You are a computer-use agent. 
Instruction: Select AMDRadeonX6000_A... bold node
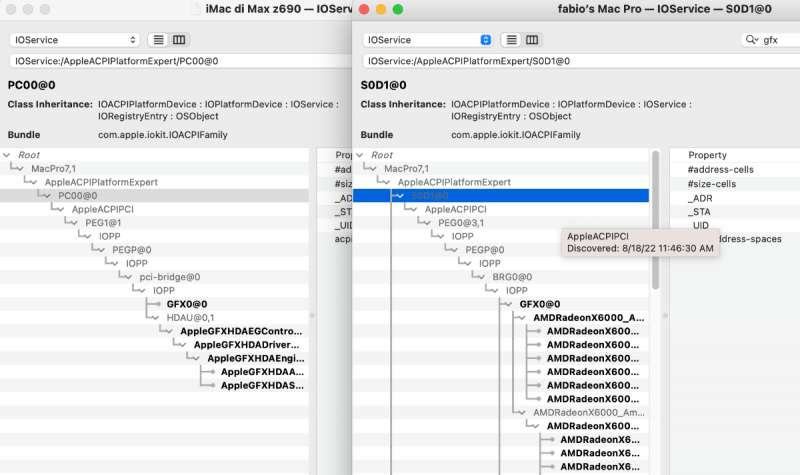[x=589, y=318]
